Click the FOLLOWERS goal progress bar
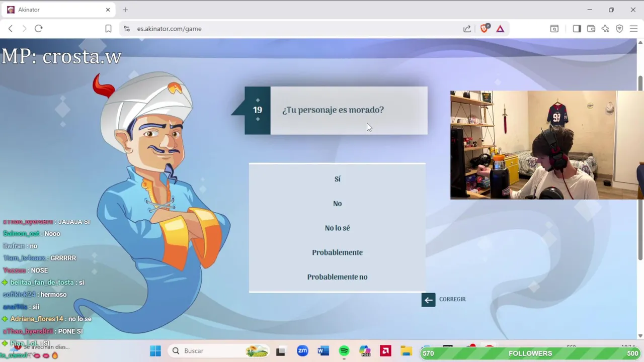Screen dimensions: 644x362 [x=531, y=353]
